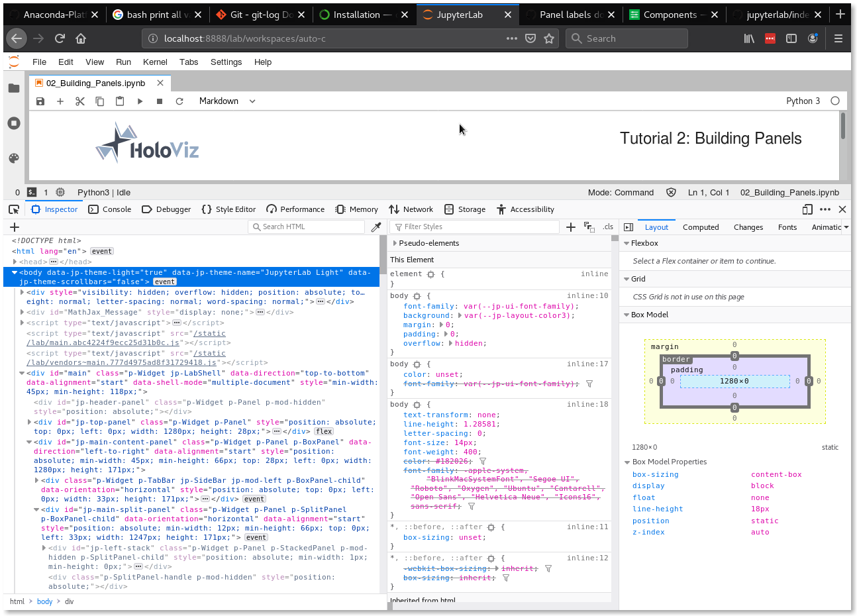
Task: Save the 02_Building_Panels notebook
Action: [40, 101]
